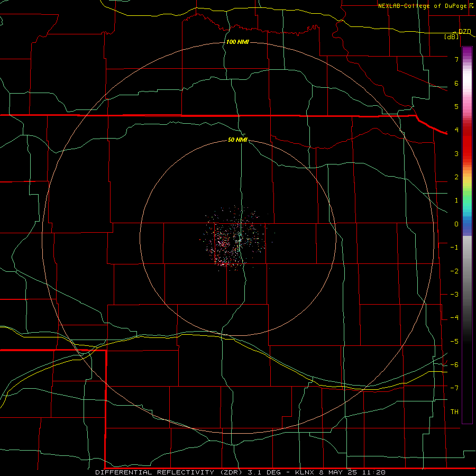Click the 3 value on the color scale
This screenshot has height=476, width=476.
[x=456, y=153]
